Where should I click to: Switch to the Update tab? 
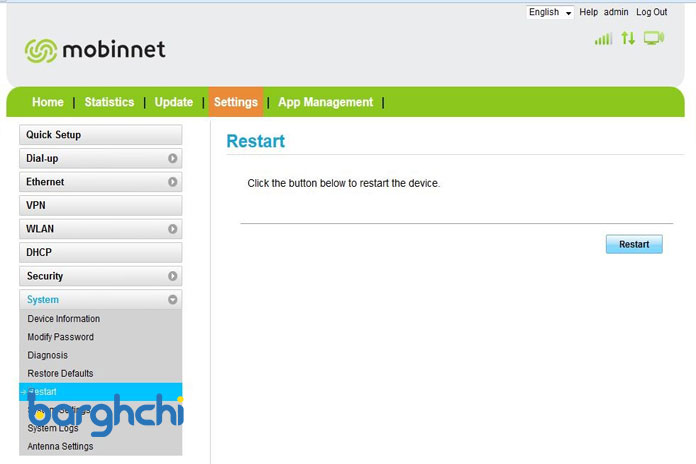click(174, 102)
